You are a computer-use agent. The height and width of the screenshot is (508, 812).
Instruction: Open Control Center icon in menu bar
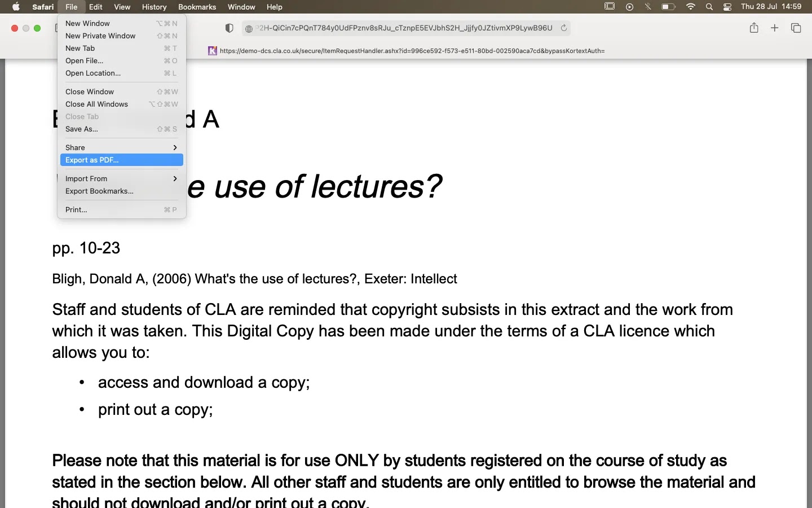727,7
